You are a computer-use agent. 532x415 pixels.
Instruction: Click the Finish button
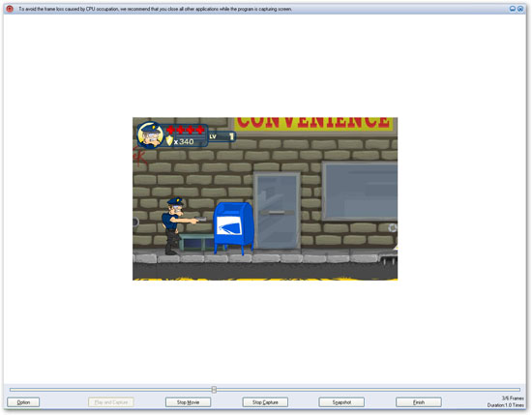[419, 402]
